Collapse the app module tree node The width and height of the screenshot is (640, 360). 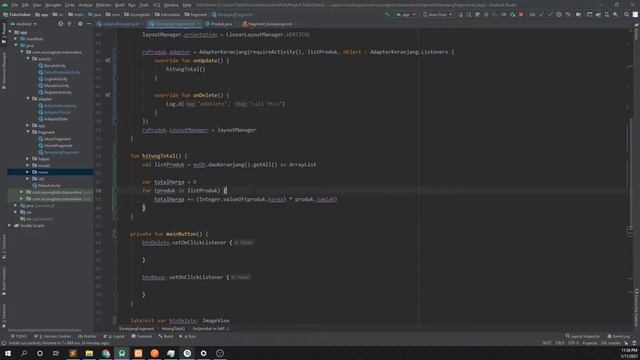(x=10, y=32)
